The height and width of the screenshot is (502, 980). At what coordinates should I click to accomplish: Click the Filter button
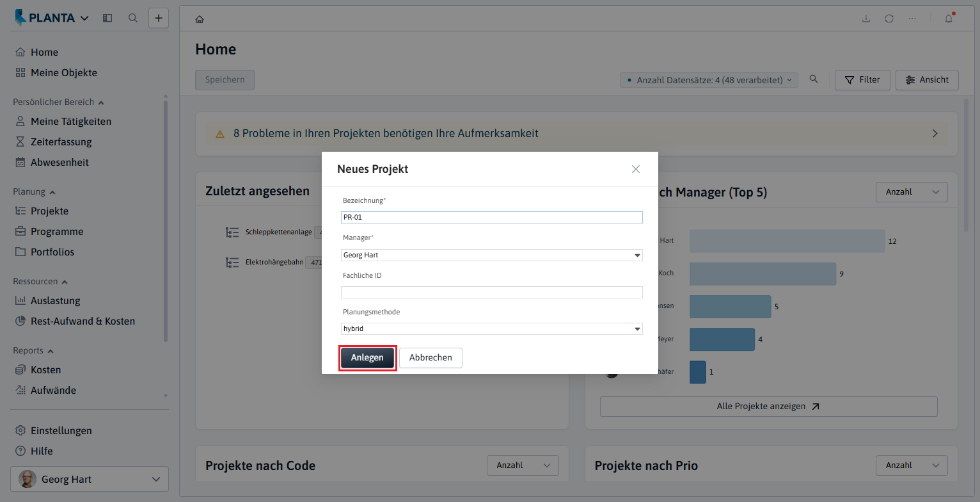point(862,80)
